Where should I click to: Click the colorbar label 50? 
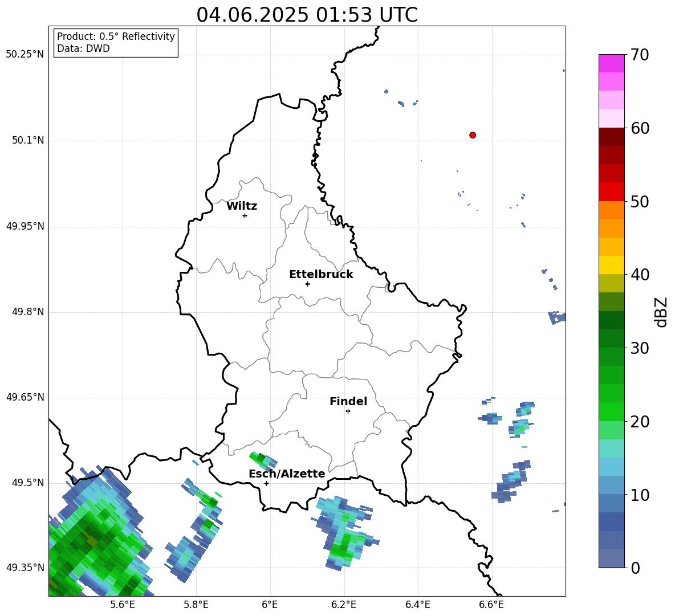(x=640, y=201)
